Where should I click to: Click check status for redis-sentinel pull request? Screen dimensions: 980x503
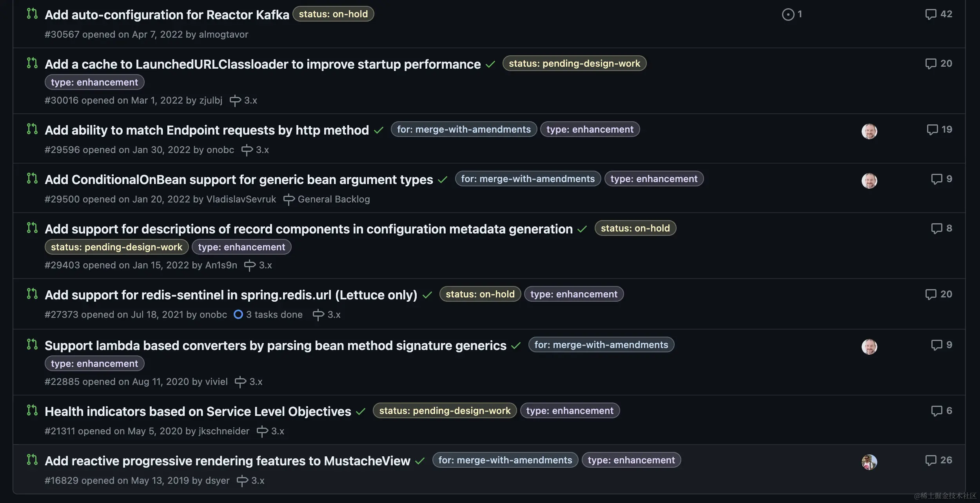coord(427,295)
